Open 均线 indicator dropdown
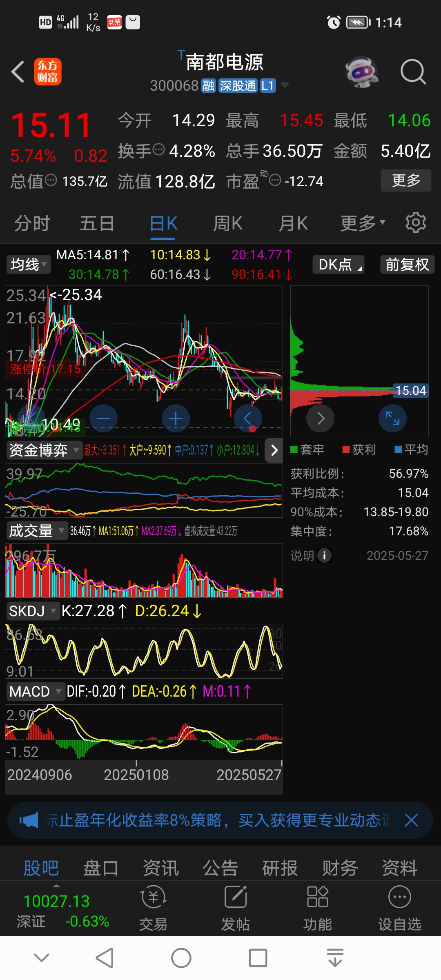The width and height of the screenshot is (441, 980). [28, 265]
